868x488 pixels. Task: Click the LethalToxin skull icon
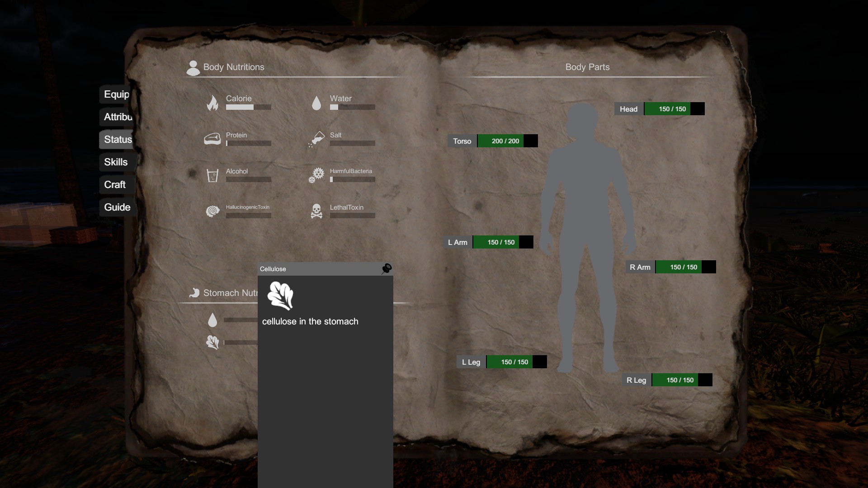pyautogui.click(x=316, y=211)
